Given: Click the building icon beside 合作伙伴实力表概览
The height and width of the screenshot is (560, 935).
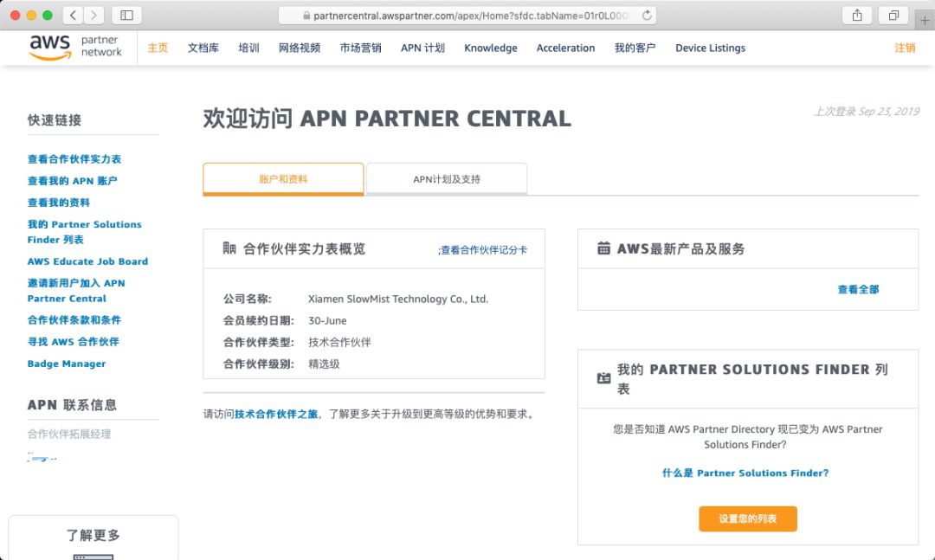Looking at the screenshot, I should point(229,248).
